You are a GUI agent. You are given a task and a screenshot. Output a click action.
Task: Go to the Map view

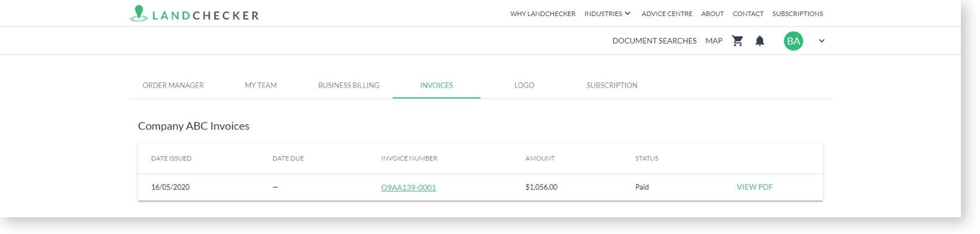[714, 41]
